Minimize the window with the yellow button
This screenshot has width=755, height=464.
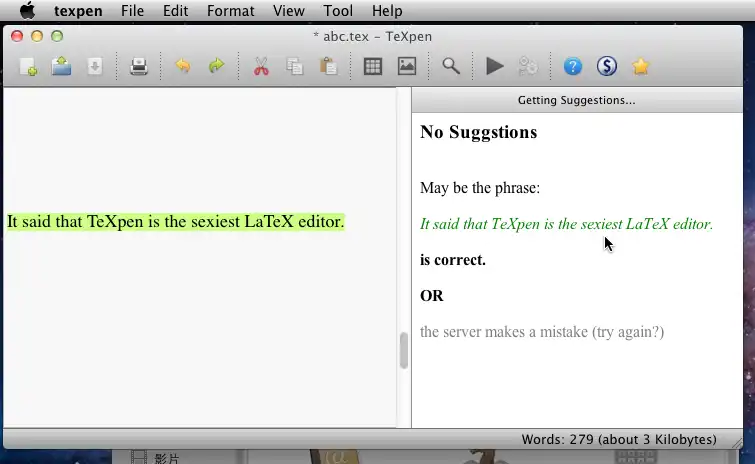37,36
